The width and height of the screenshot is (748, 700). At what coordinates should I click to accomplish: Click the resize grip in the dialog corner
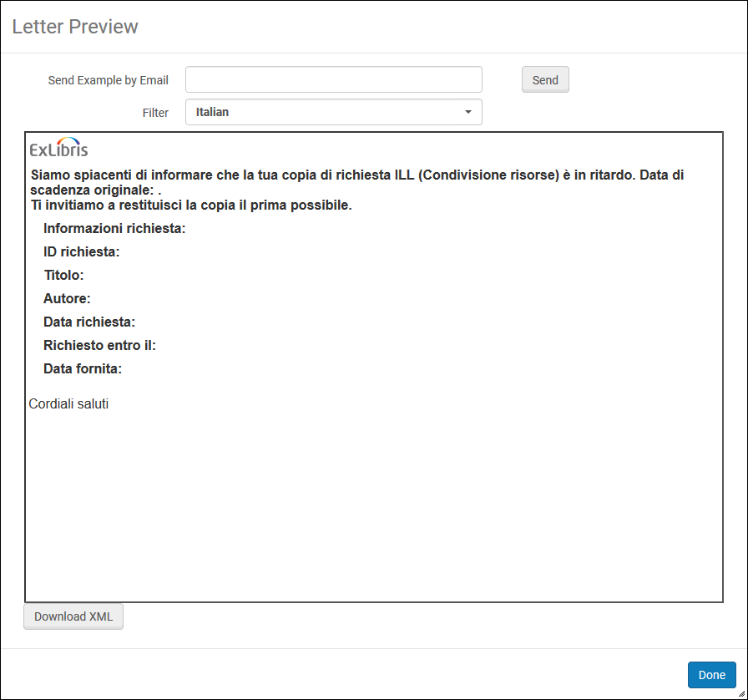click(x=741, y=694)
